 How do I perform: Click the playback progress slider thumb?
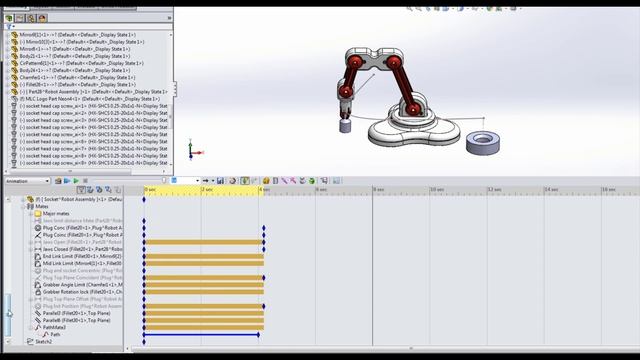164,181
